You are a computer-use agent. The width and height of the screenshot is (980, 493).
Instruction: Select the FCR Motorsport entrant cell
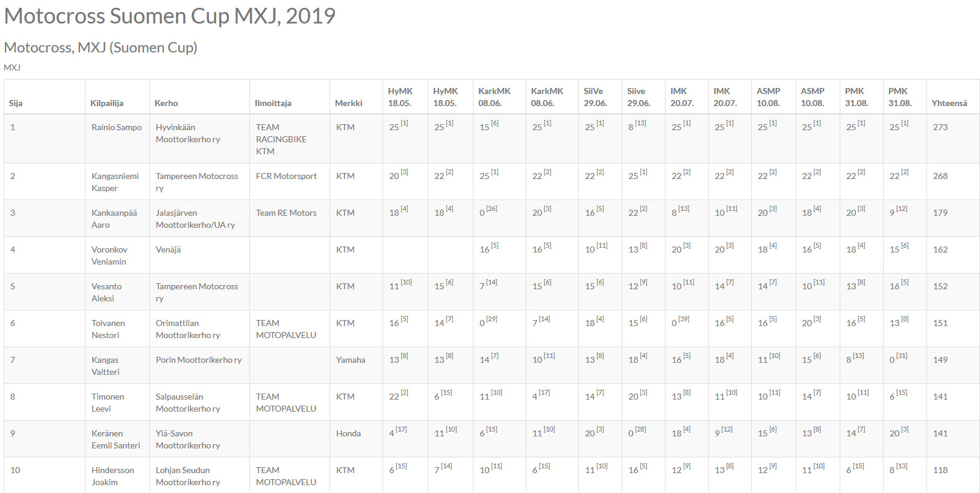click(x=286, y=176)
